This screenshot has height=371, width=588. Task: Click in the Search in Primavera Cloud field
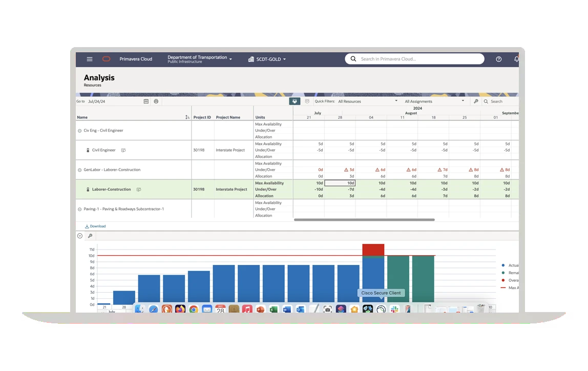[415, 58]
